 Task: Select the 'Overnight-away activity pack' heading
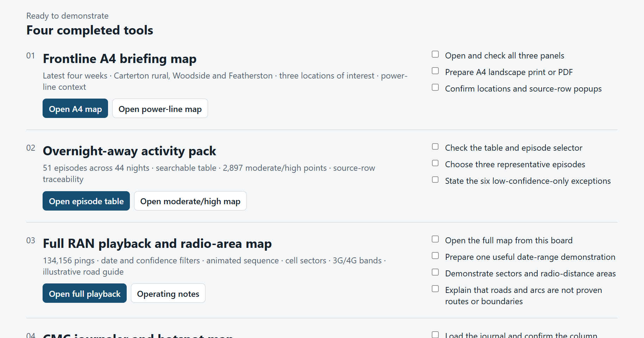[x=130, y=151]
